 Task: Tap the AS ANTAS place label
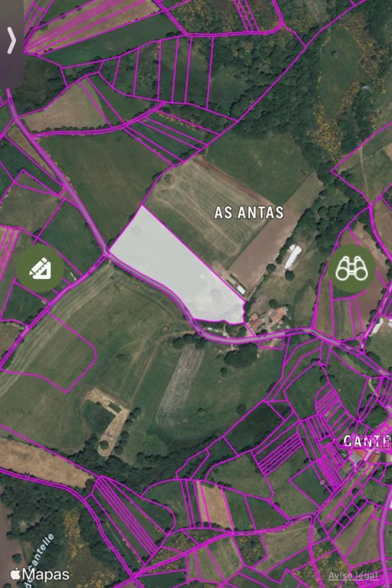click(249, 212)
